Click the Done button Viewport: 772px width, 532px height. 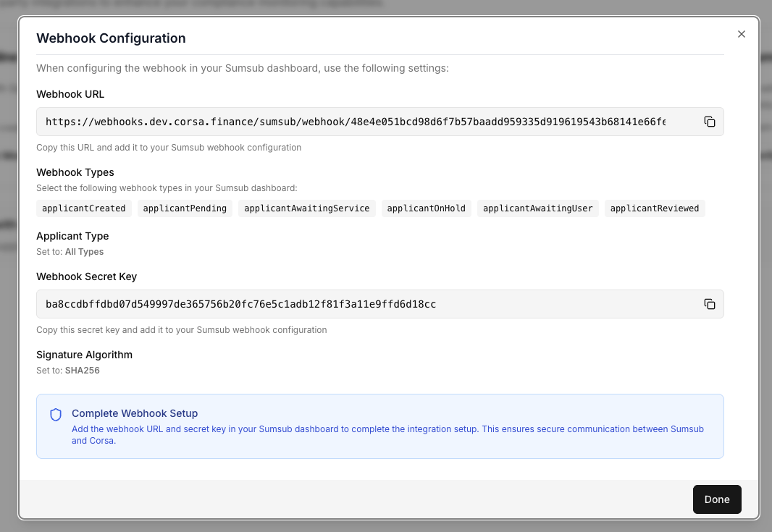click(x=717, y=499)
